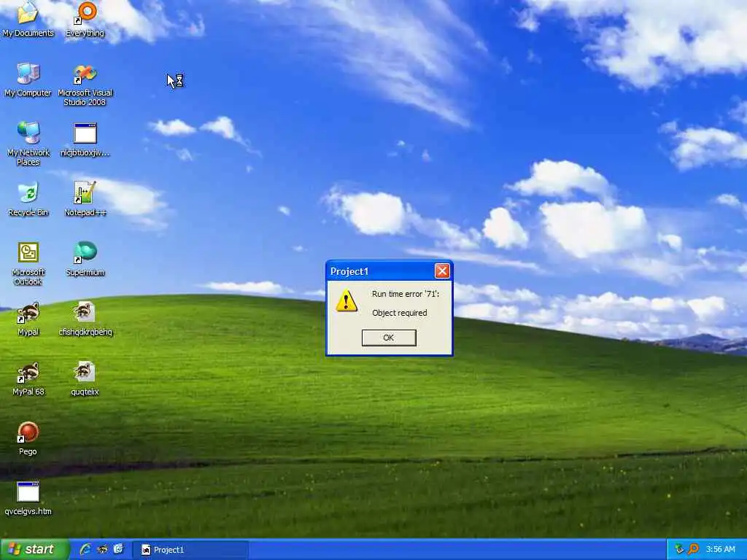Close the Project1 error dialog

442,271
